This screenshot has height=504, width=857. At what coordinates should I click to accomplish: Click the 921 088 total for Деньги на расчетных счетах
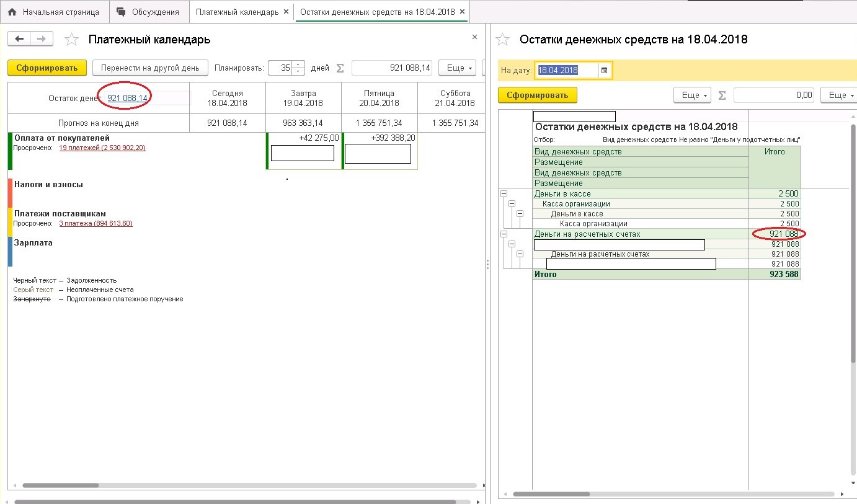tap(784, 234)
